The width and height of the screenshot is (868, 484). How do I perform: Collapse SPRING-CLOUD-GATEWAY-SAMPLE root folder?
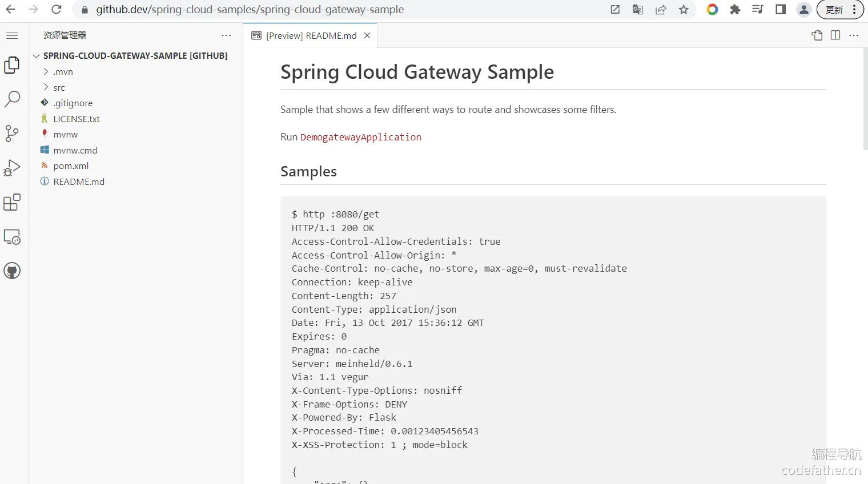click(135, 55)
